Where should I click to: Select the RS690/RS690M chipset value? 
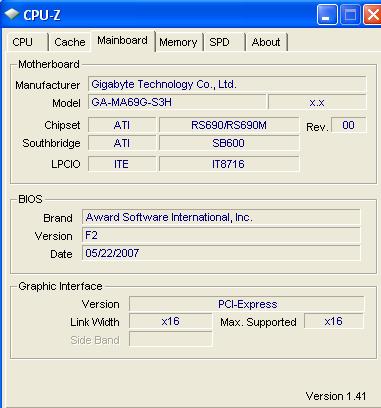pos(229,125)
